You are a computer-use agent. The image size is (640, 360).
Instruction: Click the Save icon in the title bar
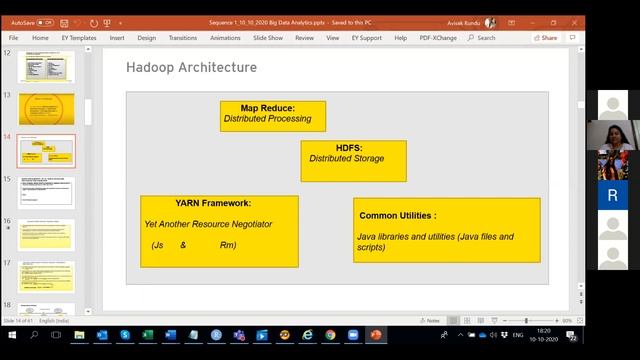[64, 23]
